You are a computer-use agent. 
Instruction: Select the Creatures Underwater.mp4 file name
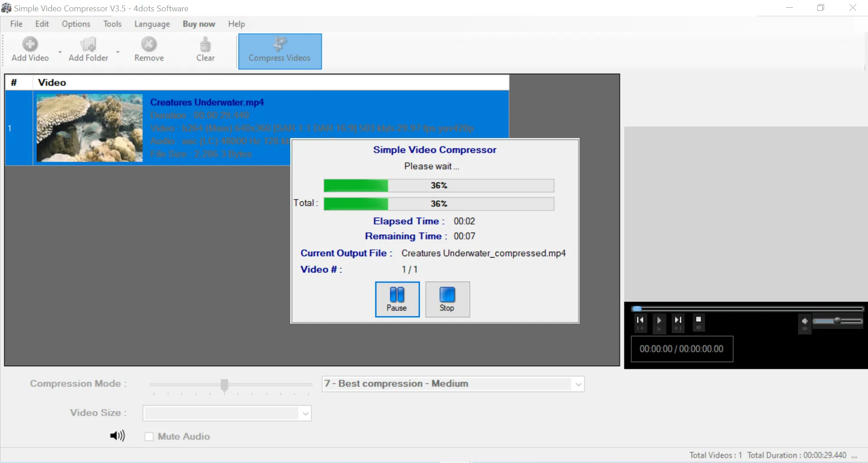point(207,102)
